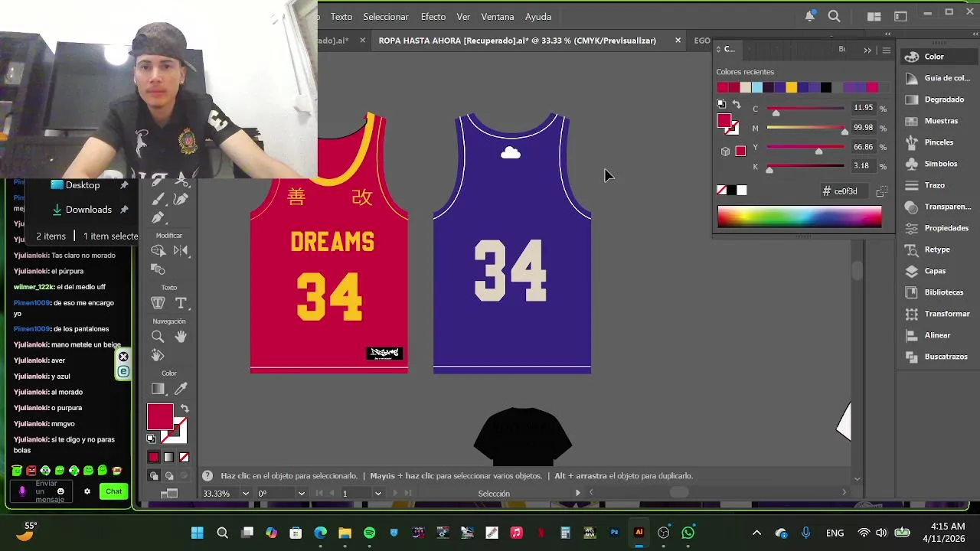The image size is (980, 551).
Task: Click the green Chat button
Action: point(114,491)
